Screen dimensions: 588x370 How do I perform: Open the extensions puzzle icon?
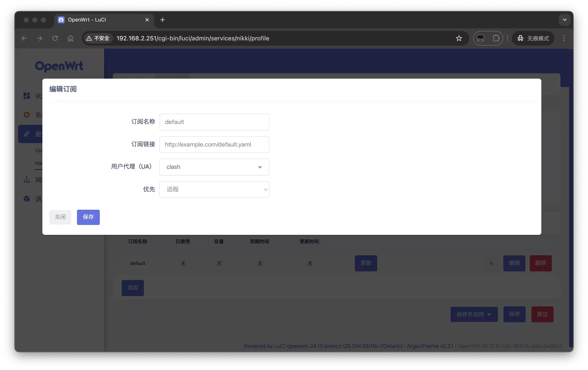click(496, 38)
